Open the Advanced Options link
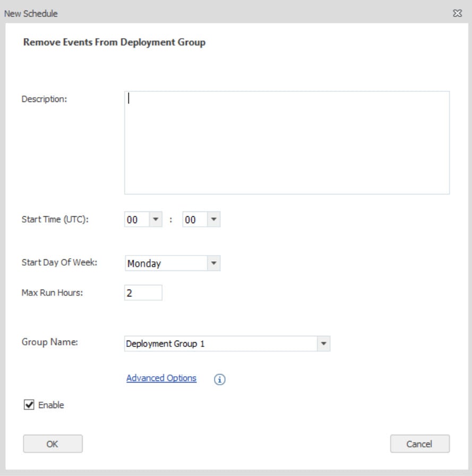472x476 pixels. (x=161, y=378)
